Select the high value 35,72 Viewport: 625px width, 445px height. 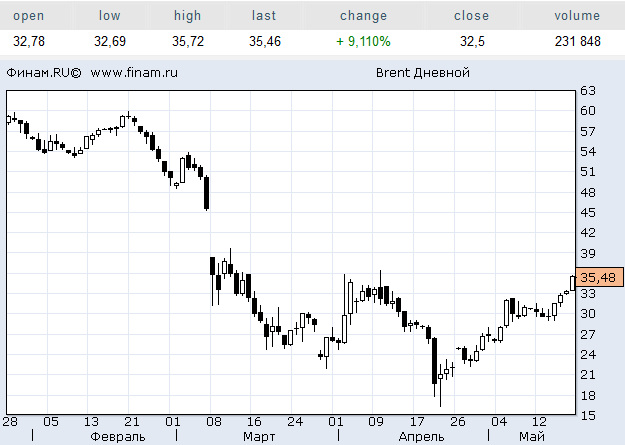click(x=187, y=42)
